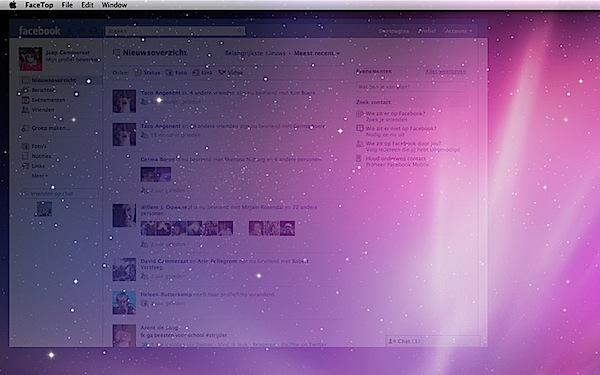Expand the Account dropdown
This screenshot has width=600, height=375.
[x=458, y=31]
